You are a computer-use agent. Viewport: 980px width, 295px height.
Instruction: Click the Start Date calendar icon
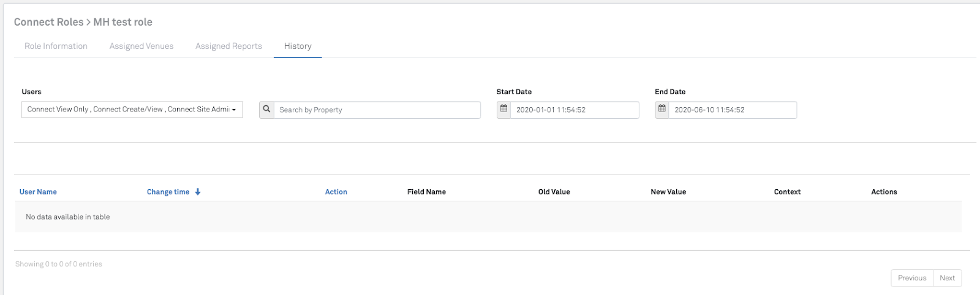click(503, 110)
